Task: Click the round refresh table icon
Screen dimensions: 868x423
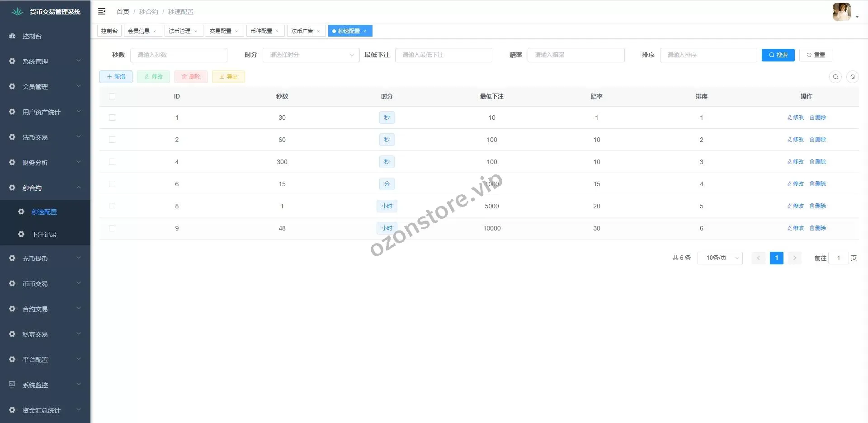Action: [x=852, y=77]
